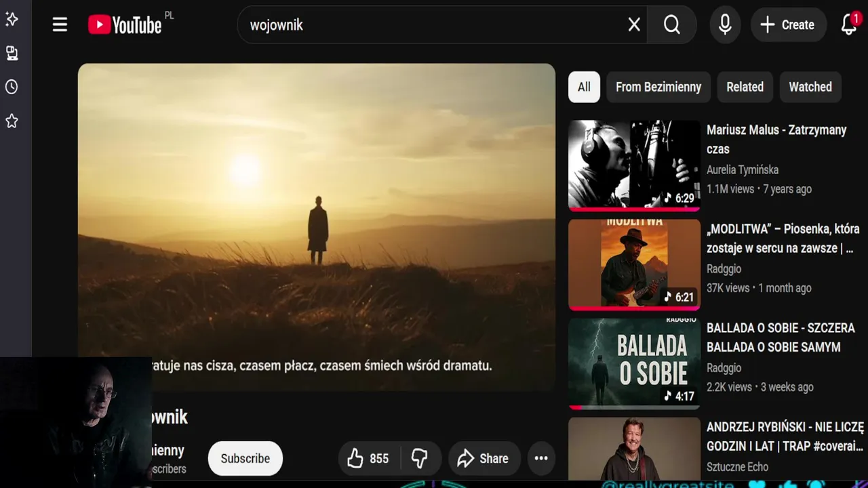This screenshot has width=868, height=488.
Task: Click the video subtitle line about cisza
Action: [x=322, y=366]
